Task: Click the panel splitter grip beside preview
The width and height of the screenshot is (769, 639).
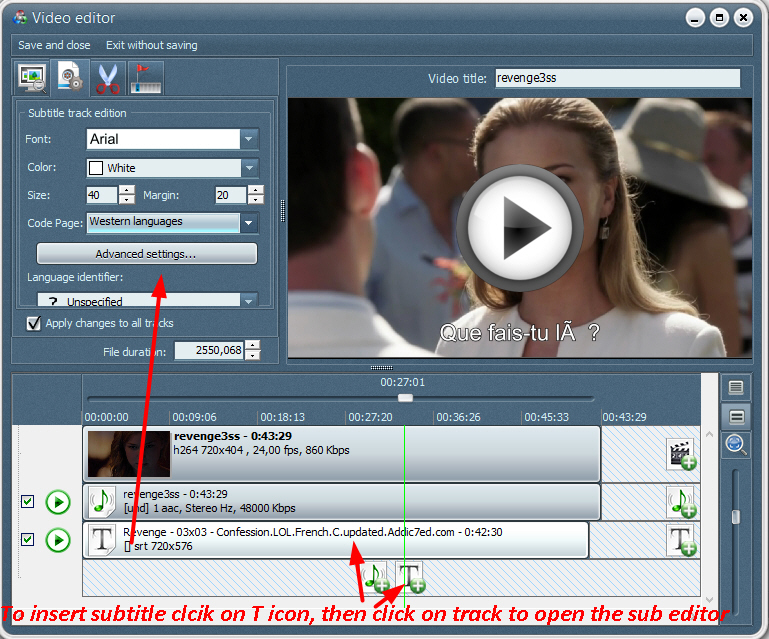Action: 282,211
